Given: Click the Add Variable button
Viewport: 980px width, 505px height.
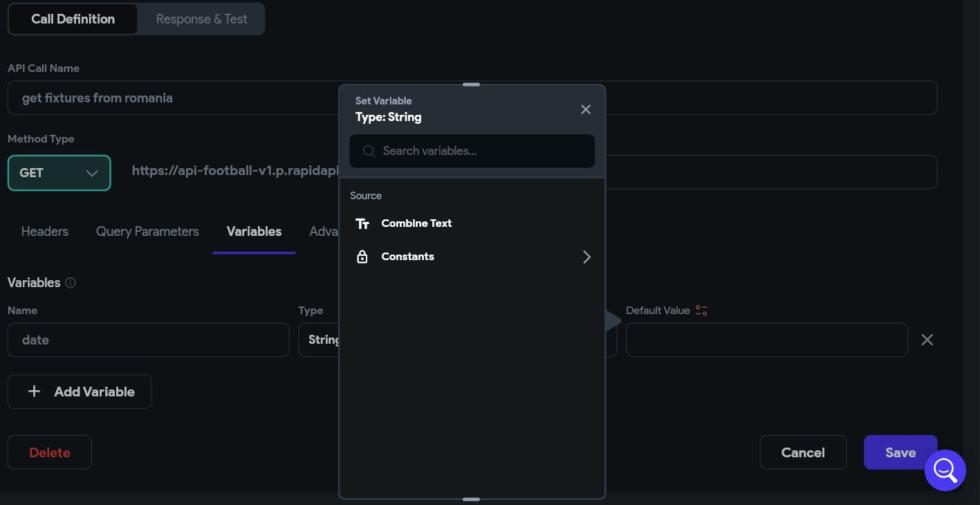Looking at the screenshot, I should click(80, 392).
